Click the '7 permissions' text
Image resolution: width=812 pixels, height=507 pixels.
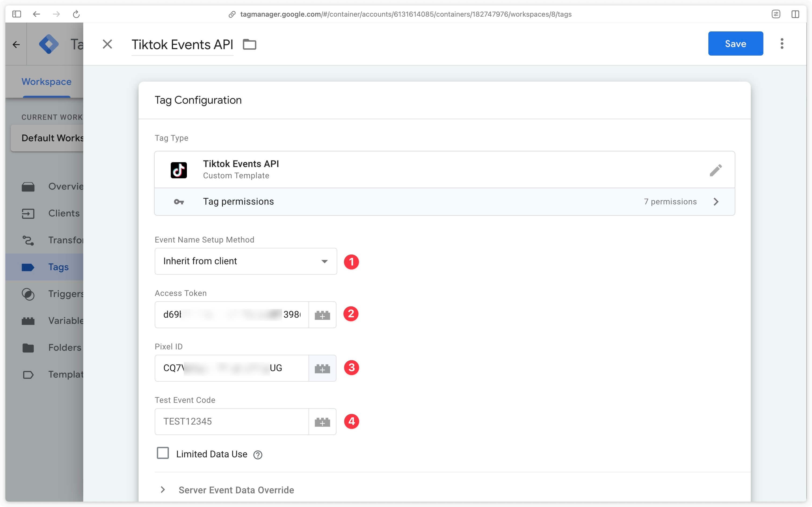pyautogui.click(x=670, y=201)
